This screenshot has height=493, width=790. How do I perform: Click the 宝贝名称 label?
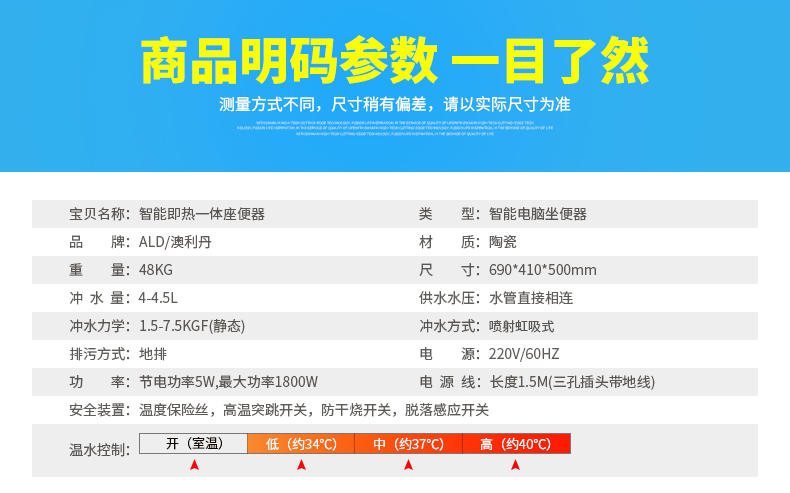coord(99,214)
